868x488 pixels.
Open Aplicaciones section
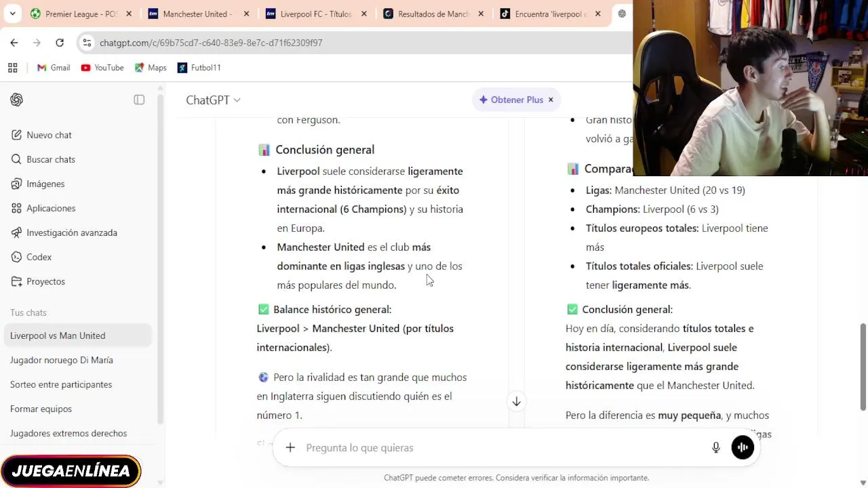78,208
